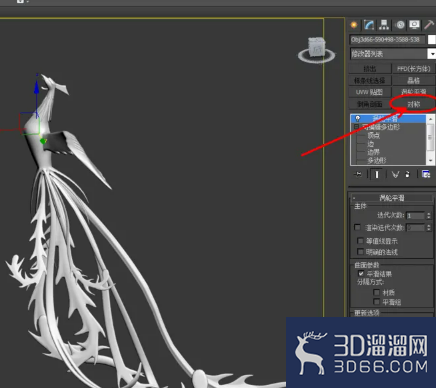Screen dimensions: 436x388
Task: Click the 对称 modifier button
Action: point(414,104)
